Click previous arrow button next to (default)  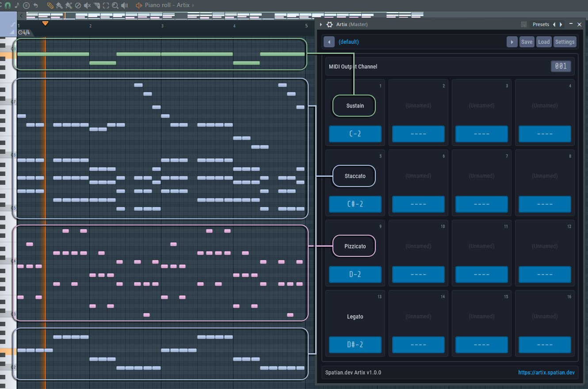(x=329, y=42)
